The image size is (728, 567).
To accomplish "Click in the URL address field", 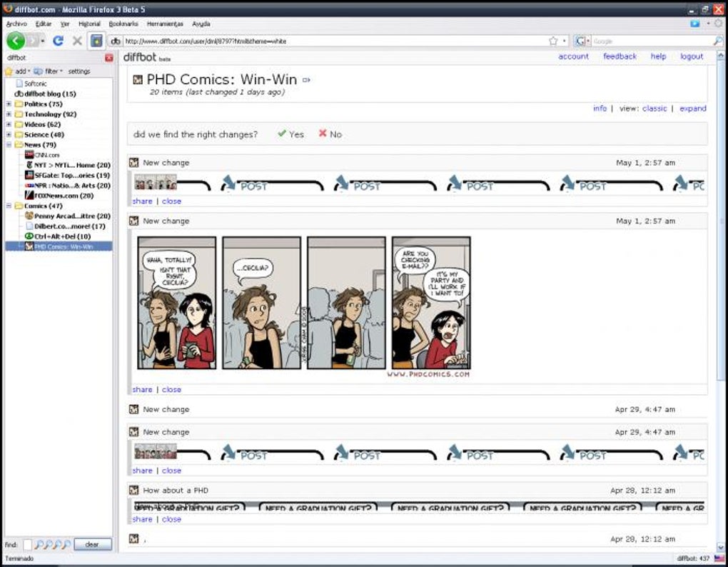I will pos(334,41).
